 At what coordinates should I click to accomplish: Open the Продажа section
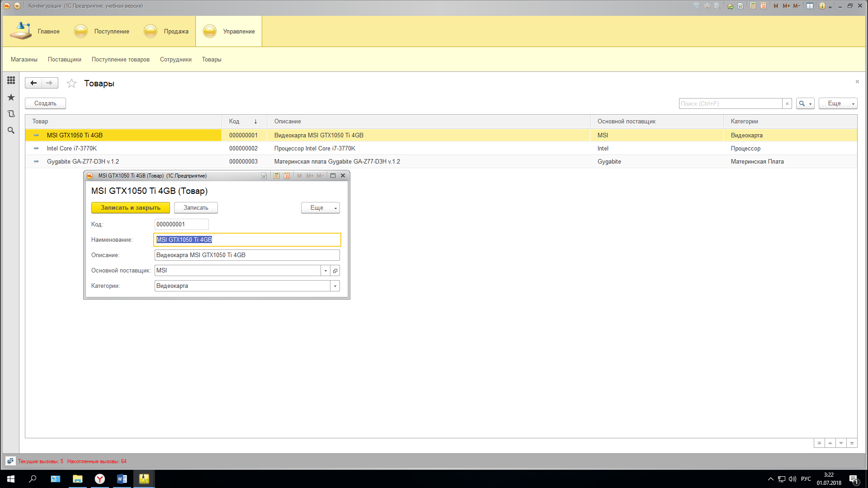click(x=166, y=31)
